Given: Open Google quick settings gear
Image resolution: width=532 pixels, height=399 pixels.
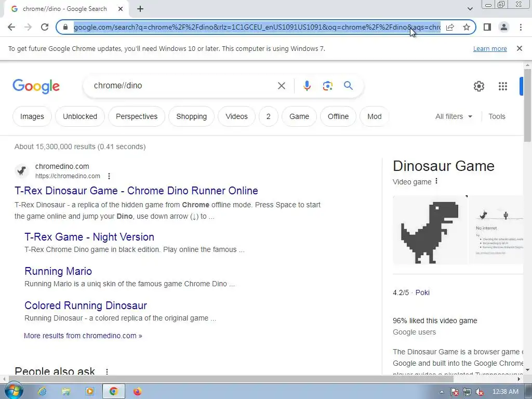Looking at the screenshot, I should (478, 86).
